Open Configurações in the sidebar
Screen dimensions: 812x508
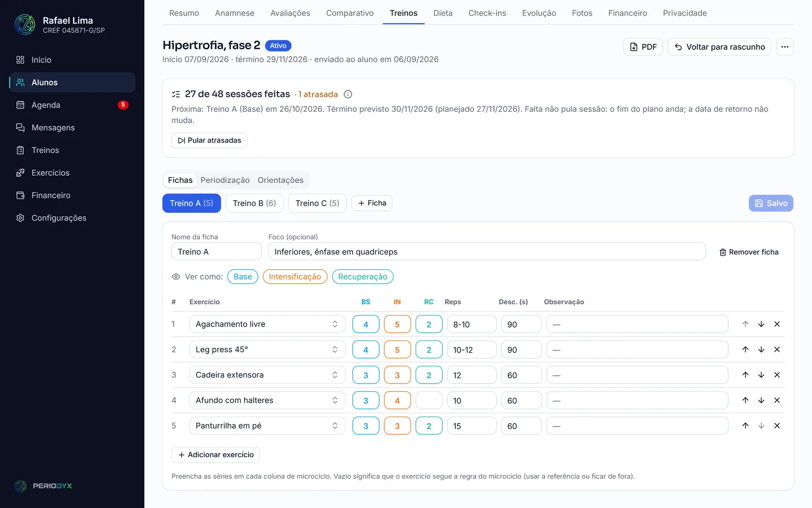pos(72,218)
